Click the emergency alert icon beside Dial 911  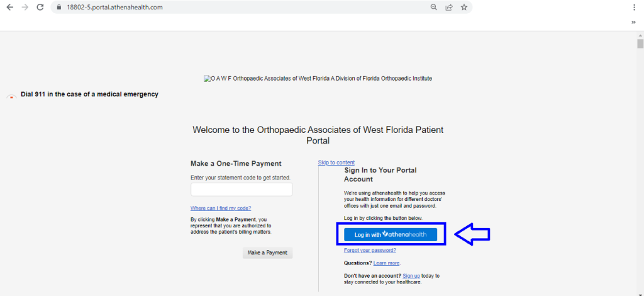[12, 96]
